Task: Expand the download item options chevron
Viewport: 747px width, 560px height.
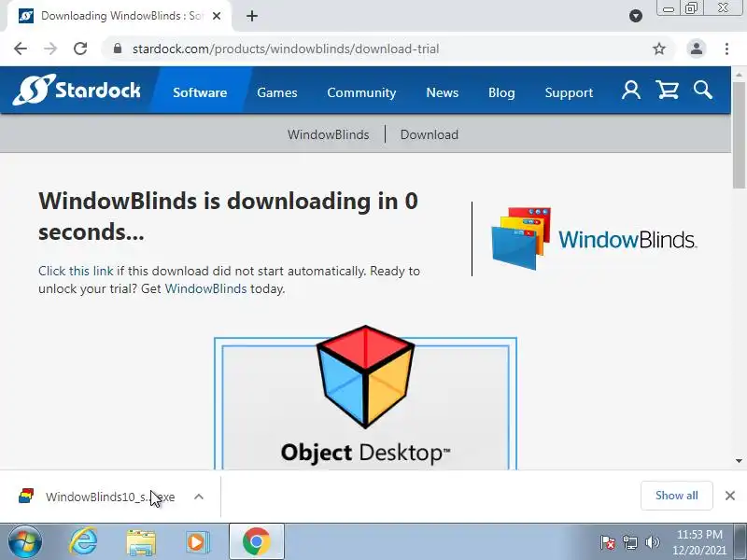Action: 199,497
